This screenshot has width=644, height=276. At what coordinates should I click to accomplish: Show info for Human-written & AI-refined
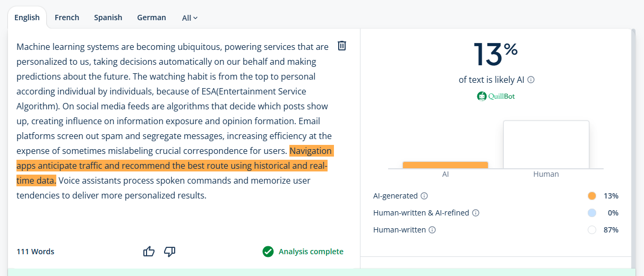pyautogui.click(x=476, y=213)
